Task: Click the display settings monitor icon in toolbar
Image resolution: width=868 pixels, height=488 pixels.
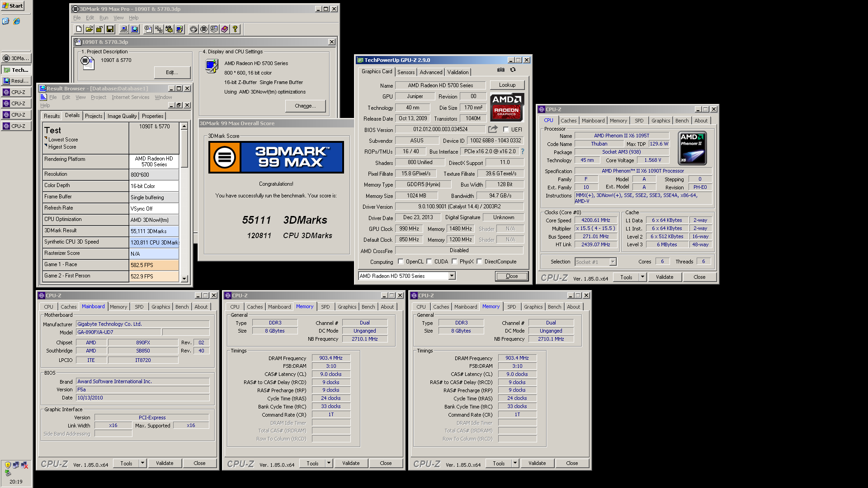Action: (179, 29)
